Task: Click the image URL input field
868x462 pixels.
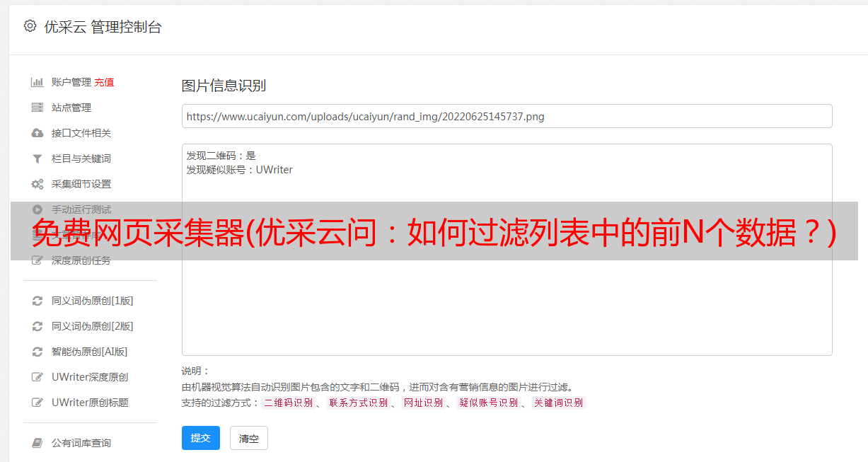Action: (507, 116)
